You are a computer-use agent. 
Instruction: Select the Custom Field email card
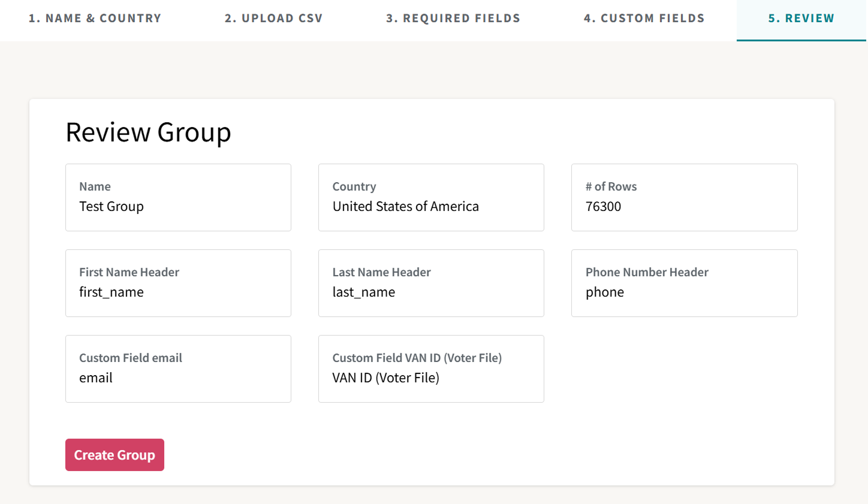[178, 369]
